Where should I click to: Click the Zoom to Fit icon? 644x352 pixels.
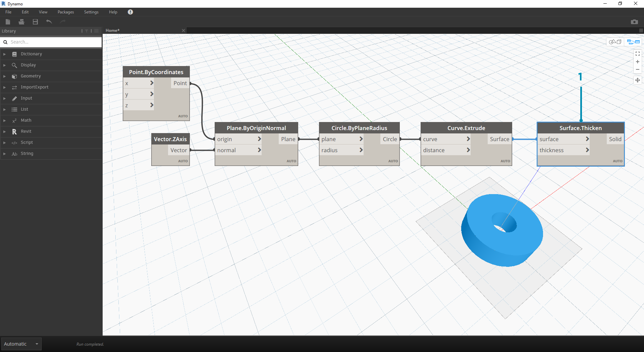pyautogui.click(x=637, y=54)
